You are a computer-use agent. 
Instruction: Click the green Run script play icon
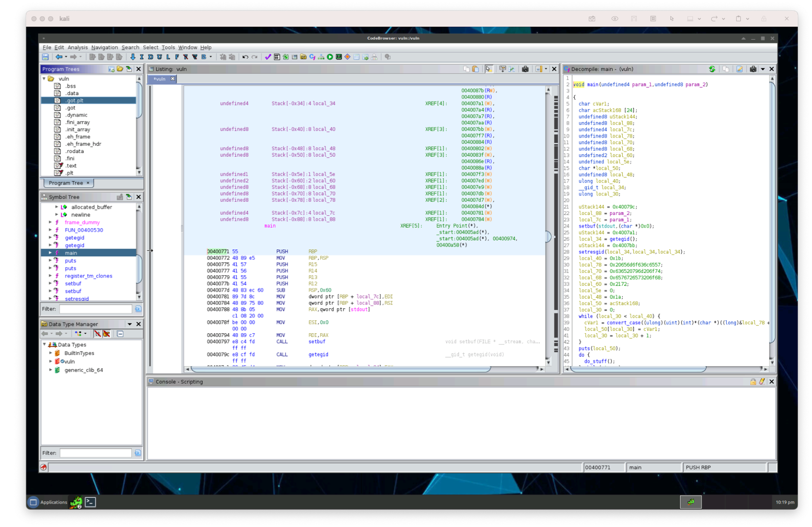(330, 57)
